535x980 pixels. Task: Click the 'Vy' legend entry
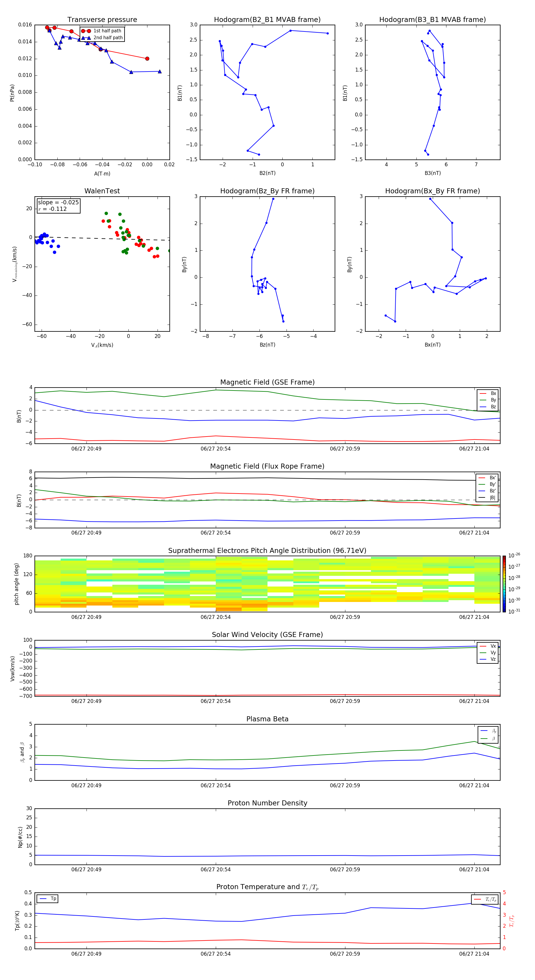tap(488, 652)
